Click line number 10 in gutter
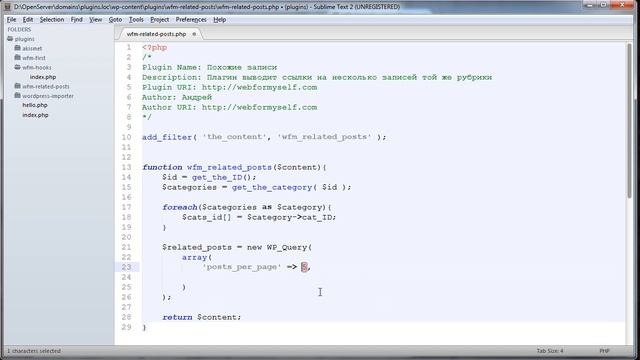Image resolution: width=640 pixels, height=360 pixels. (x=127, y=137)
